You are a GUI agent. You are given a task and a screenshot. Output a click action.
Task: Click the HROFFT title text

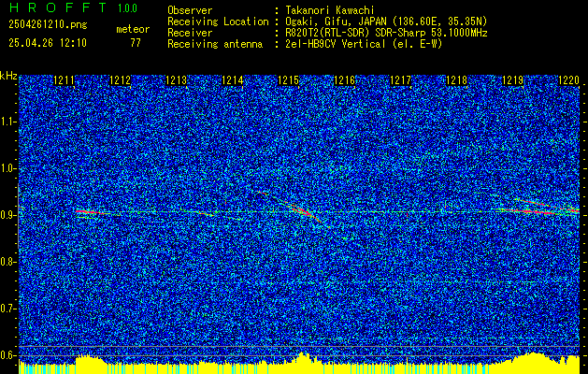click(x=58, y=7)
